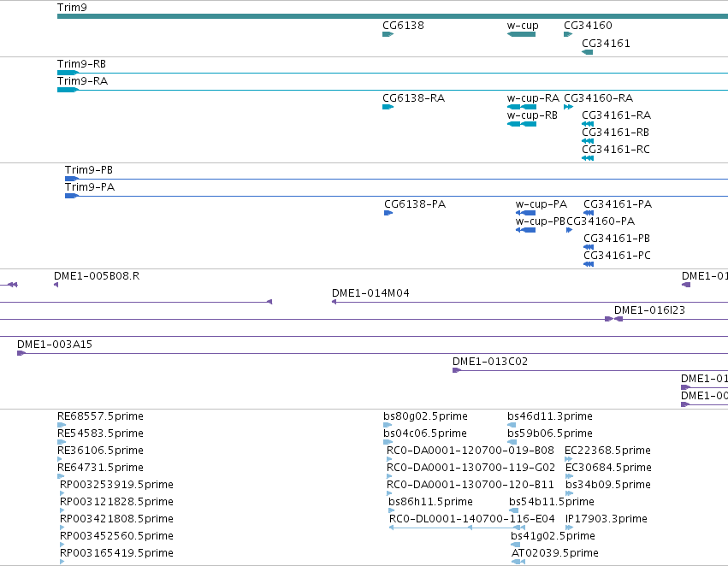
Task: Select the RC0-DA0001-130700-119-G02 label
Action: click(471, 469)
